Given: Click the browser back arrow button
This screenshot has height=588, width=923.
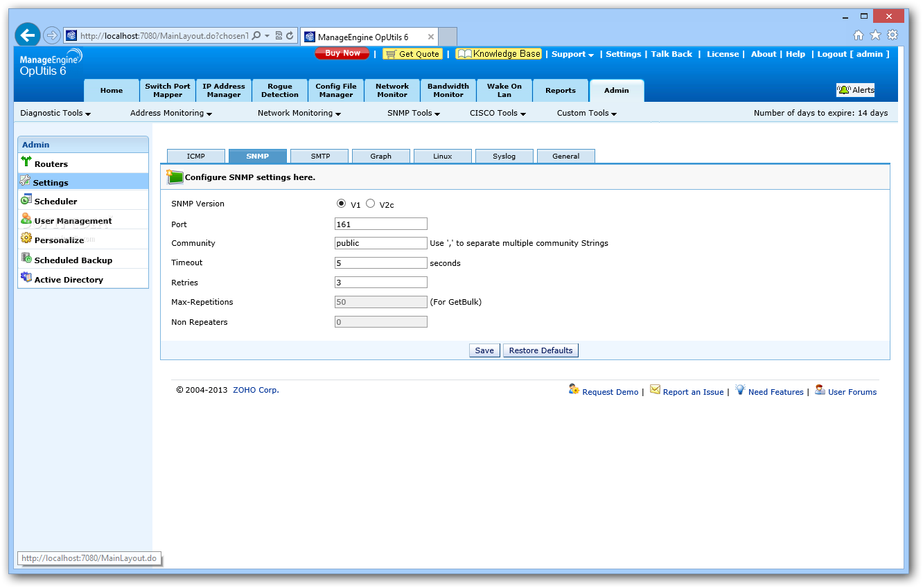Looking at the screenshot, I should point(28,35).
